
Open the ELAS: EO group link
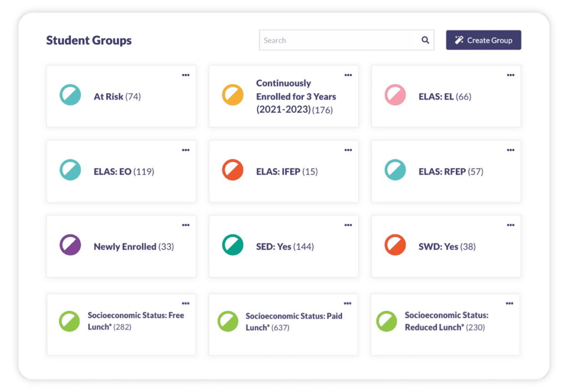(x=113, y=171)
